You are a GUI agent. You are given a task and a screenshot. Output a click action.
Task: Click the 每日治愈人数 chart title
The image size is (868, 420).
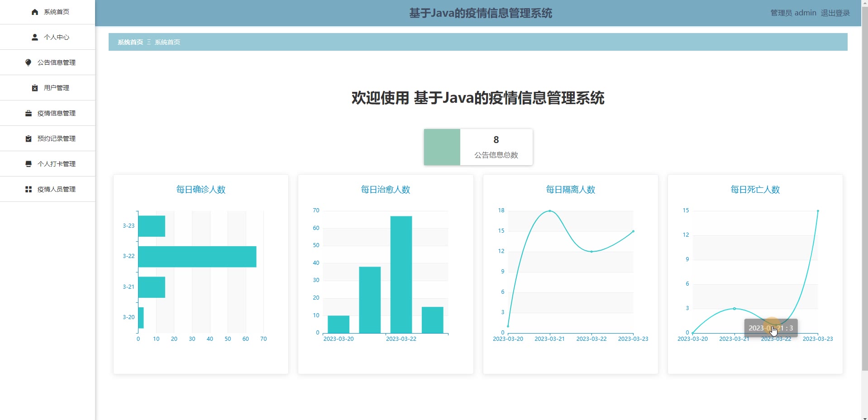tap(386, 190)
